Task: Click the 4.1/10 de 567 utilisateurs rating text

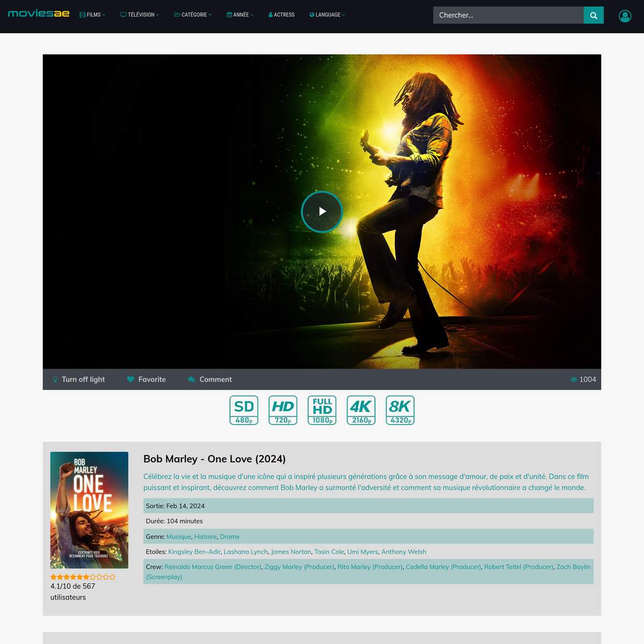Action: tap(73, 591)
